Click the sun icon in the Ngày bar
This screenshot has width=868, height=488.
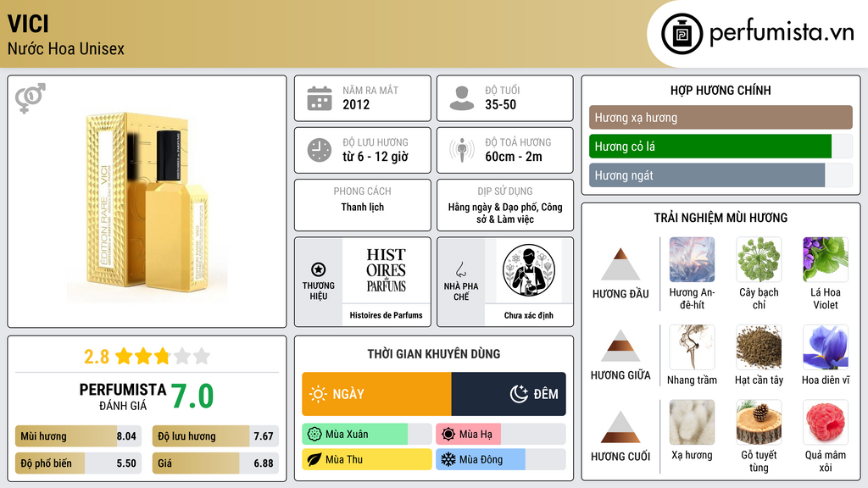318,394
